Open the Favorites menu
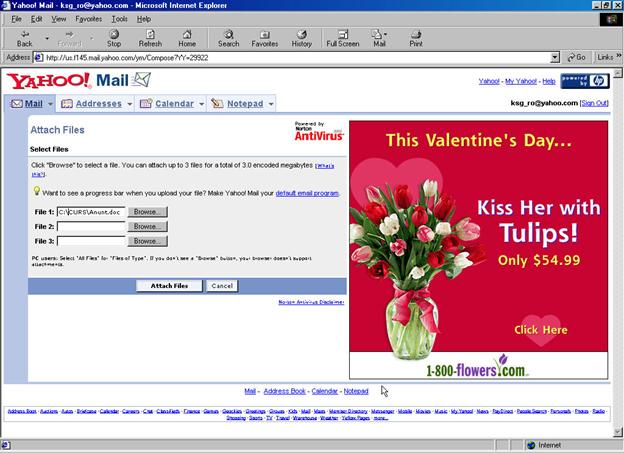Viewport: 624px width, 453px height. [88, 19]
